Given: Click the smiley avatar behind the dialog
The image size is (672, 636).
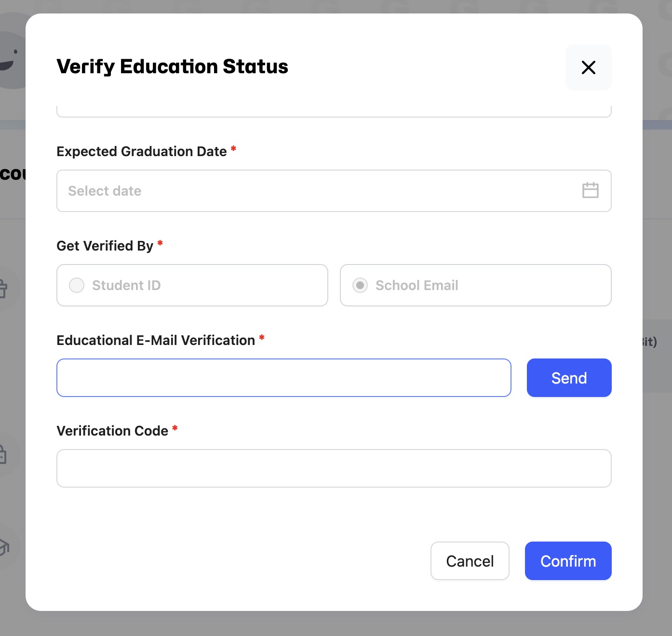Looking at the screenshot, I should pyautogui.click(x=11, y=53).
